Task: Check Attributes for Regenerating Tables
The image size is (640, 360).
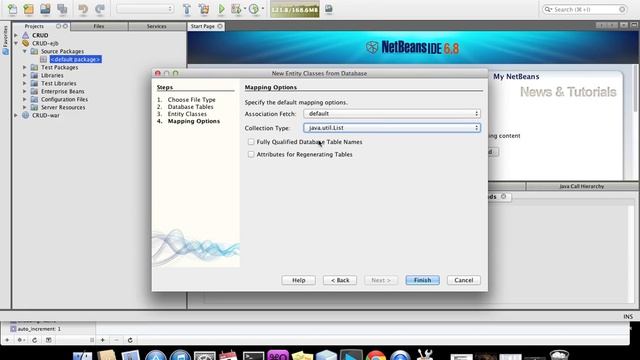Action: tap(251, 154)
